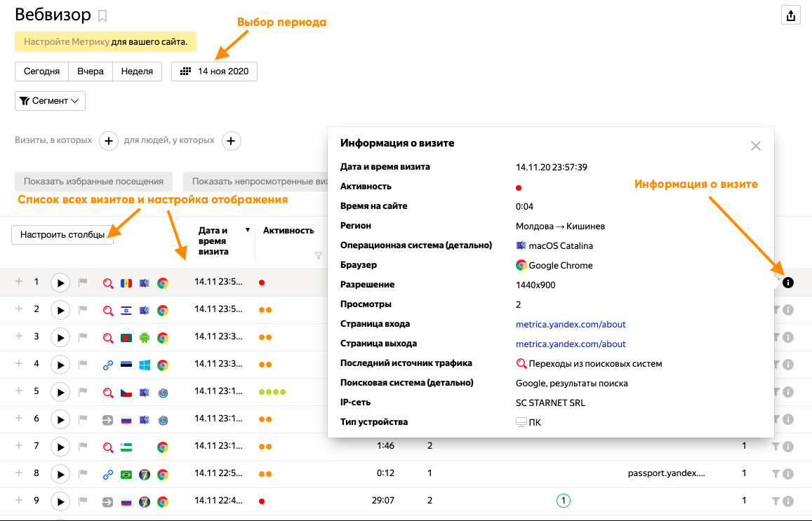Add condition для людей, у которых

tap(231, 141)
